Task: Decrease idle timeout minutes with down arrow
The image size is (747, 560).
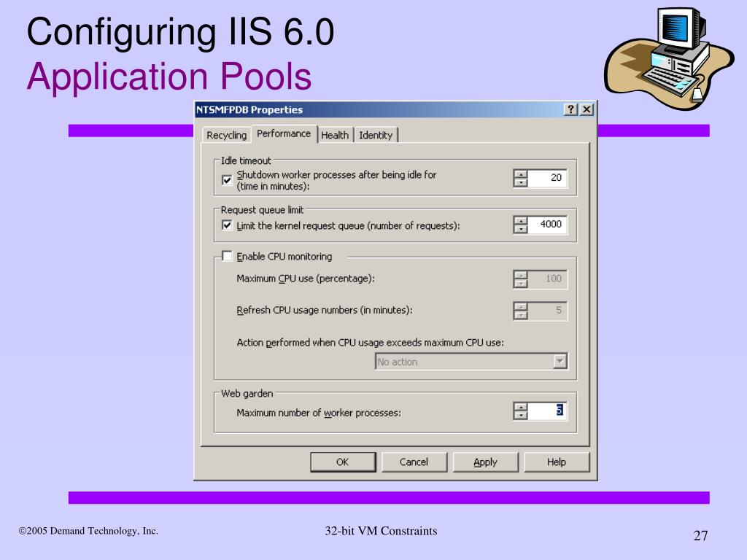Action: (x=521, y=182)
